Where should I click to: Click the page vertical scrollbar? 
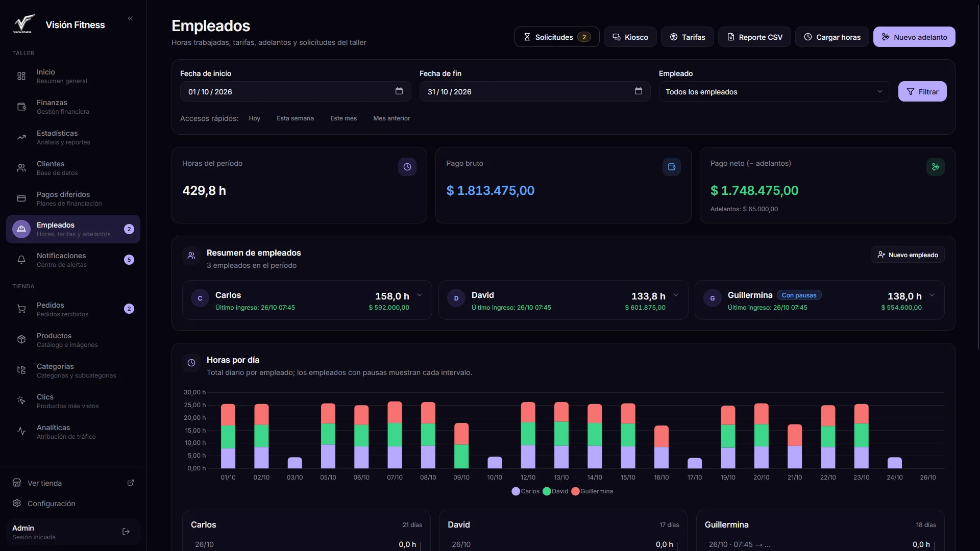[x=978, y=176]
